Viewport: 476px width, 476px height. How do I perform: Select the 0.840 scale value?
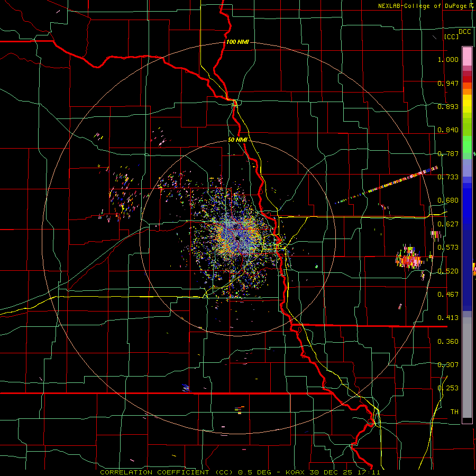point(448,130)
